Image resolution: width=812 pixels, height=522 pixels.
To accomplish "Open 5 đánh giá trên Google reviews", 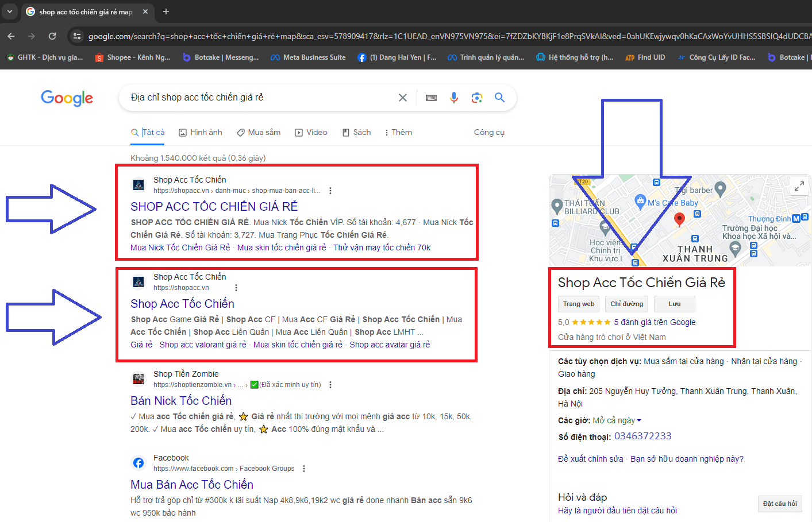I will tap(655, 322).
